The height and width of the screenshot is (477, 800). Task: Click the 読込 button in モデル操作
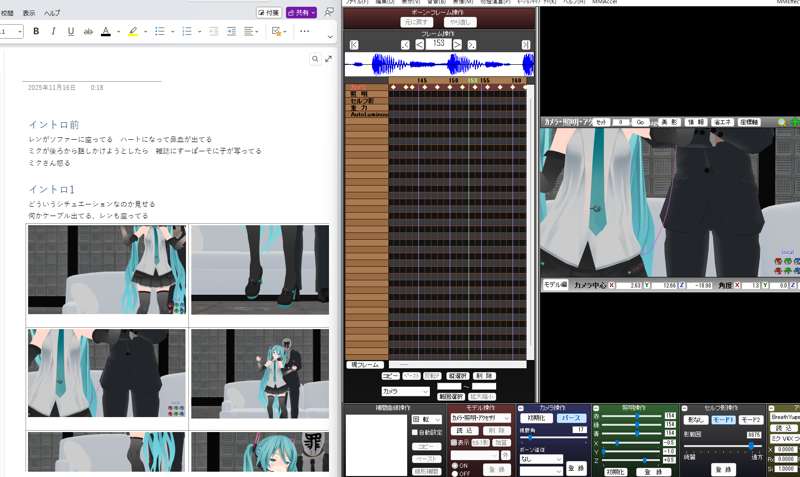tap(464, 431)
